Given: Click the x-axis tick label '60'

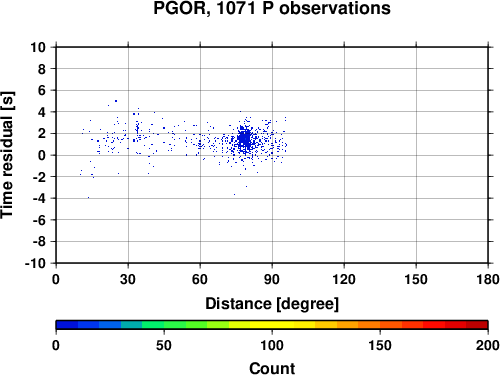Looking at the screenshot, I should pyautogui.click(x=200, y=279).
